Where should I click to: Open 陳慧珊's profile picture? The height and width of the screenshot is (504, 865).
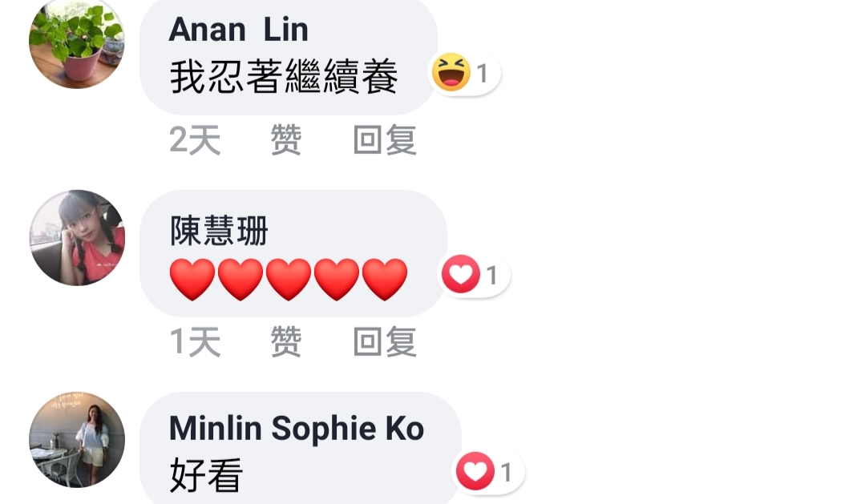pyautogui.click(x=77, y=238)
